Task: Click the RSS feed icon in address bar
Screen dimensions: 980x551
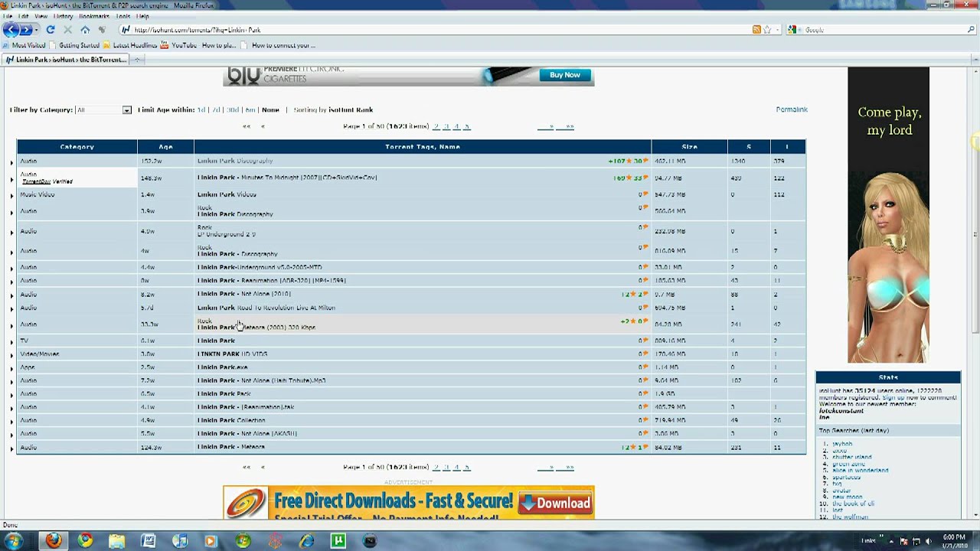Action: point(756,30)
